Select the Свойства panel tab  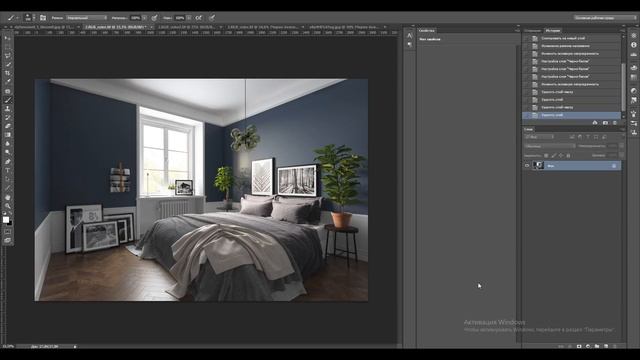427,31
